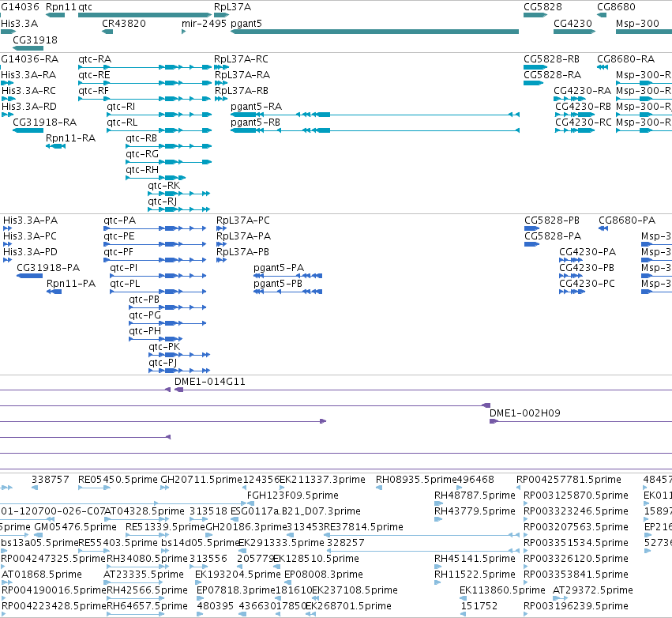672x618 pixels.
Task: Click the feature label 338757
Action: [50, 480]
